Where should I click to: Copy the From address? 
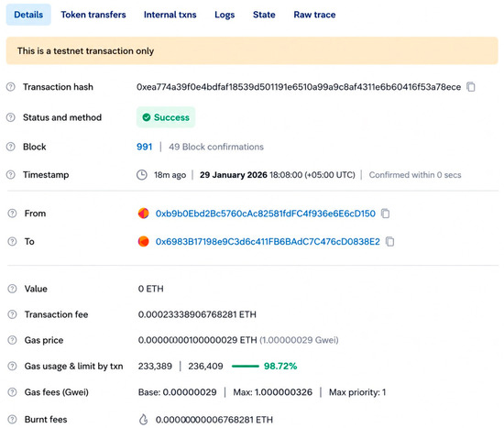click(x=385, y=214)
